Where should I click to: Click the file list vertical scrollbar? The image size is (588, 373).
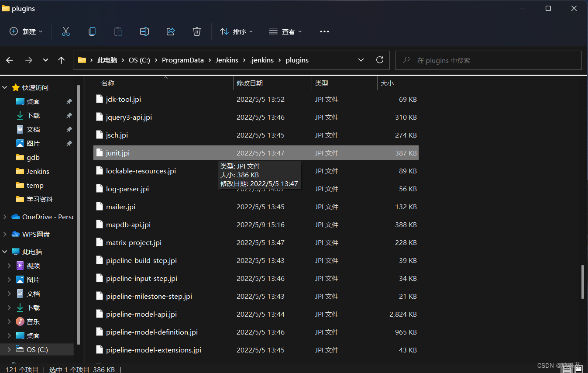tap(583, 282)
